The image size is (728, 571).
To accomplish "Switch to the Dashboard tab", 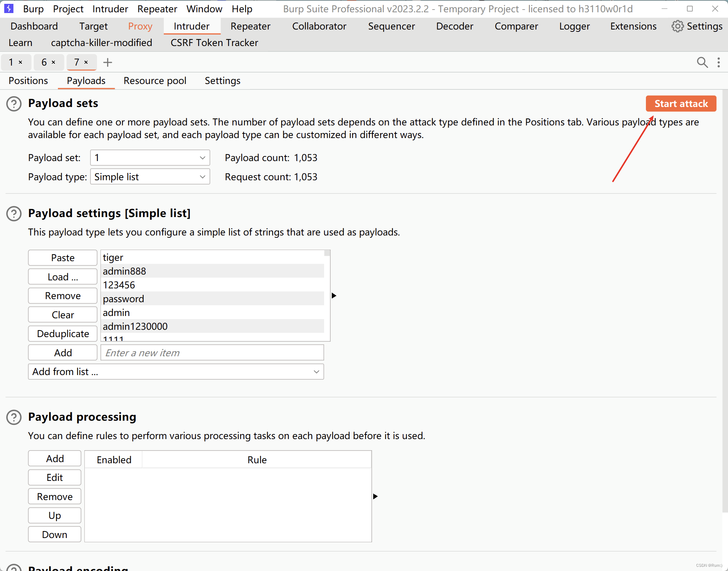I will [x=34, y=26].
